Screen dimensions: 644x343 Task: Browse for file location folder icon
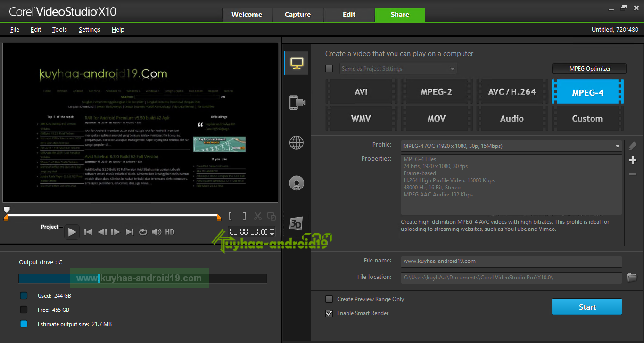pyautogui.click(x=632, y=278)
